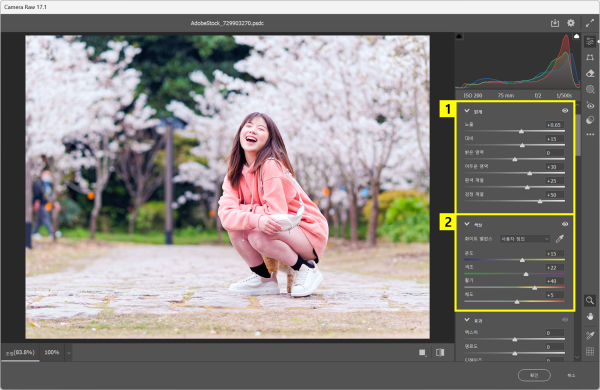600x390 pixels.
Task: Toggle full screen mode arrows icon
Action: (x=590, y=23)
